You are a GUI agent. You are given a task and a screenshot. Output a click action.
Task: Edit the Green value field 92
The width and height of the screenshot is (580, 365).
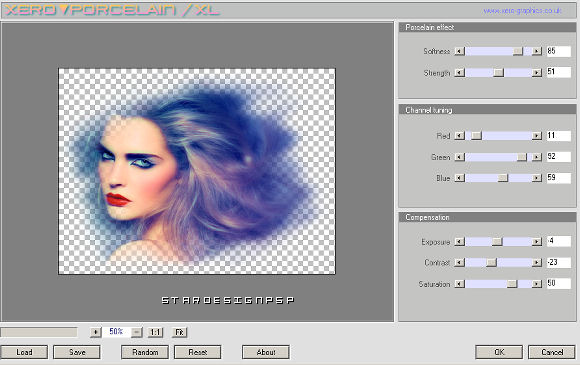559,157
